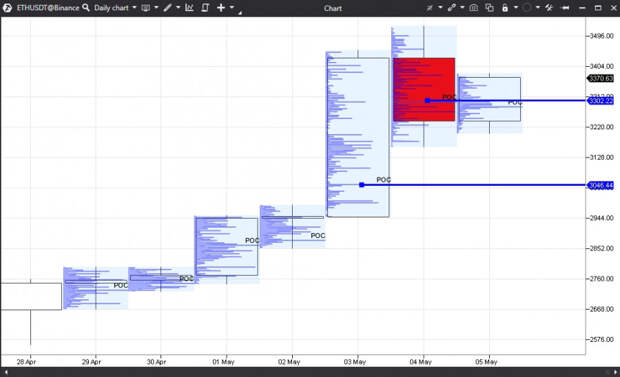Toggle the chart lock icon
The image size is (620, 377).
tap(505, 8)
